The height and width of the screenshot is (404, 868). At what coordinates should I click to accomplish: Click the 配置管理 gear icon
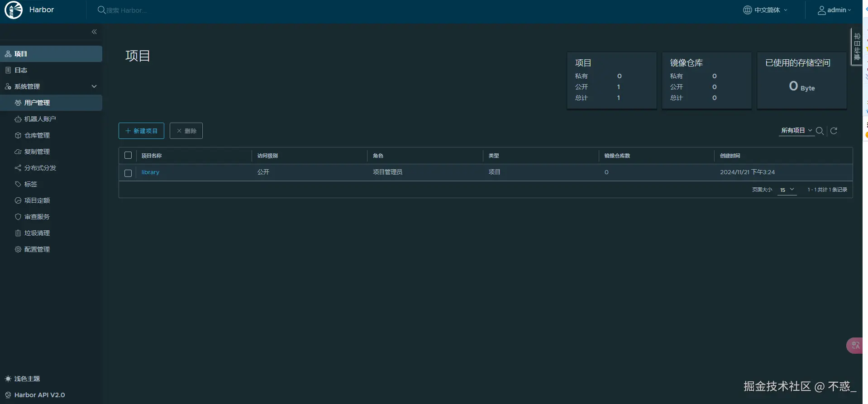click(18, 249)
